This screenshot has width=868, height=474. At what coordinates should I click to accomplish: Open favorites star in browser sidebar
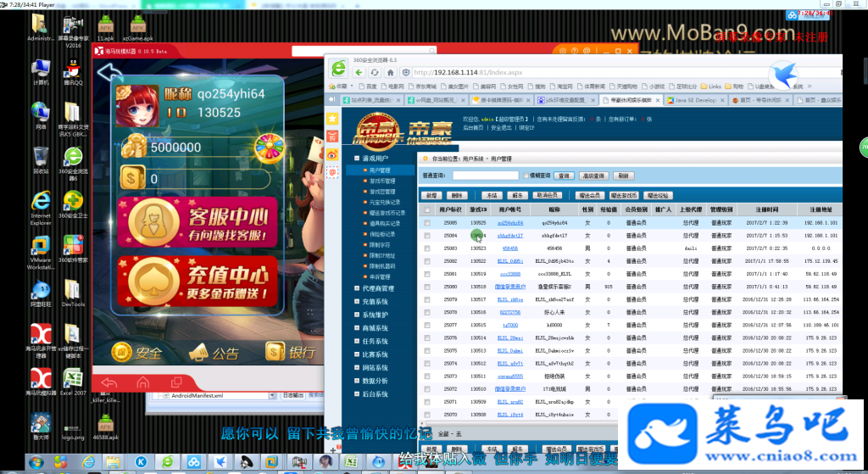(332, 119)
